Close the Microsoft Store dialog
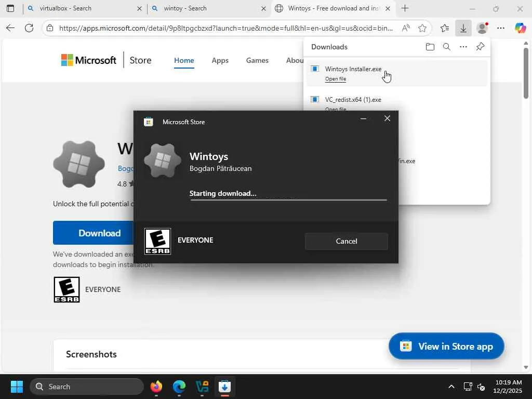 click(387, 118)
